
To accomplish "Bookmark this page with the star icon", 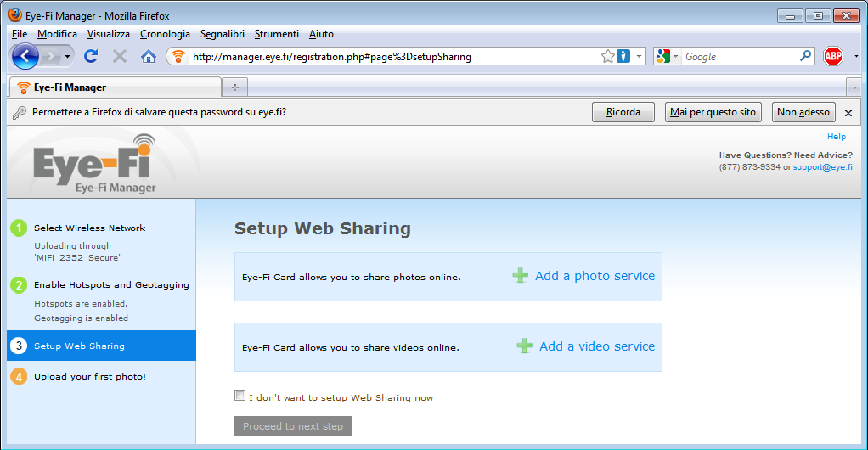I will (x=608, y=56).
